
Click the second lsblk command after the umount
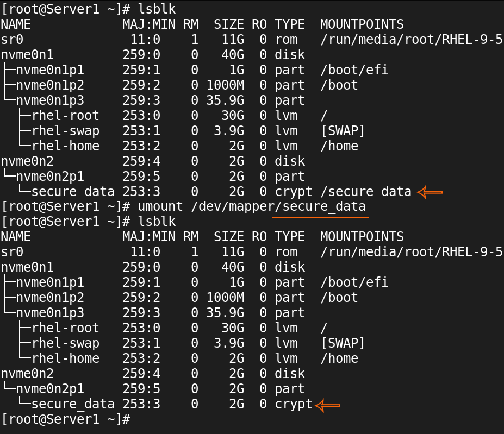(157, 222)
